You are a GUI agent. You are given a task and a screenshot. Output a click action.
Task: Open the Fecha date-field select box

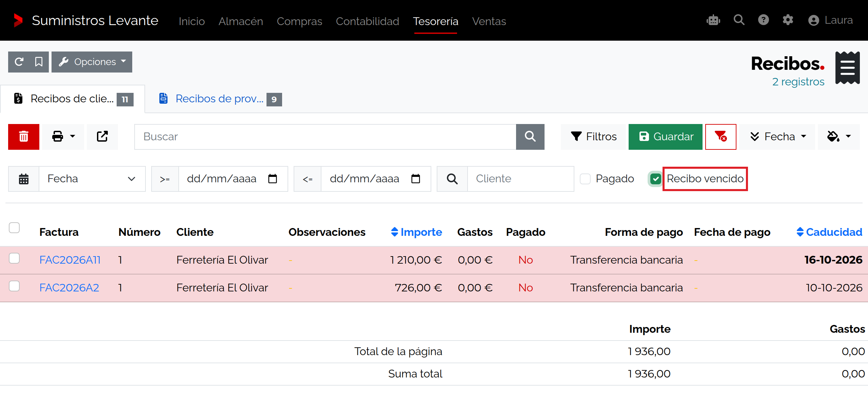pyautogui.click(x=92, y=179)
